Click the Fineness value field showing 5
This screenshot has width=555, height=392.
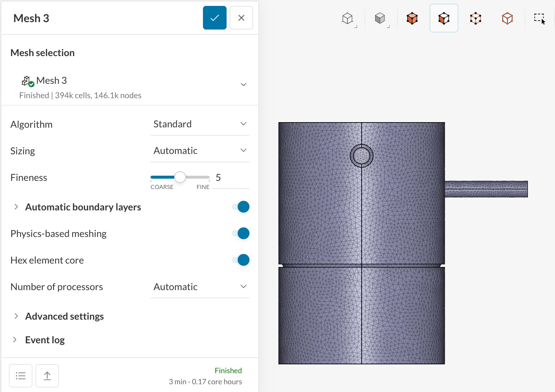[x=230, y=178]
